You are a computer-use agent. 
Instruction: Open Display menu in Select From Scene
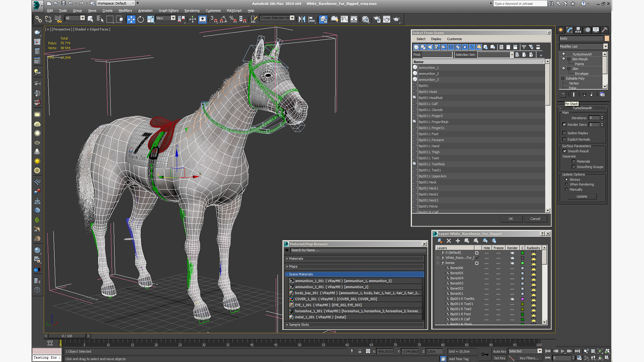(x=436, y=39)
